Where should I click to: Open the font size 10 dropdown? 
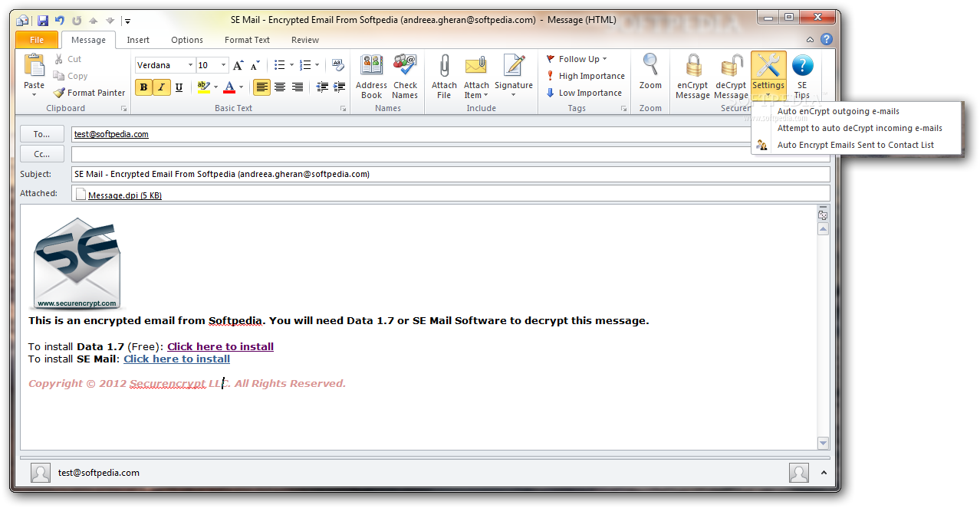223,65
